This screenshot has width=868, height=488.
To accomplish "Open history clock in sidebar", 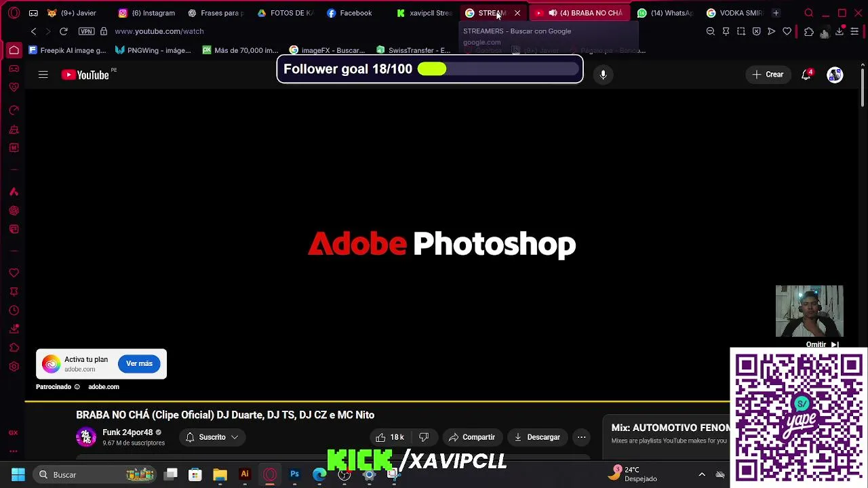I will coord(14,310).
